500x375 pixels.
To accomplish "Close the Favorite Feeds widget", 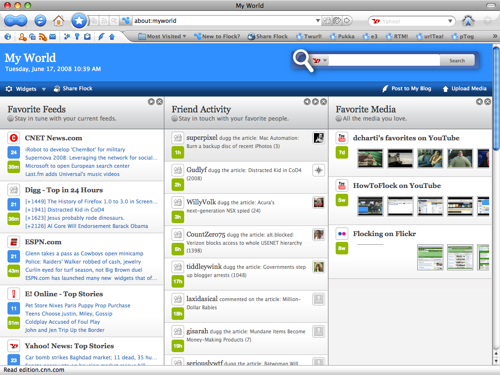I will (x=160, y=102).
